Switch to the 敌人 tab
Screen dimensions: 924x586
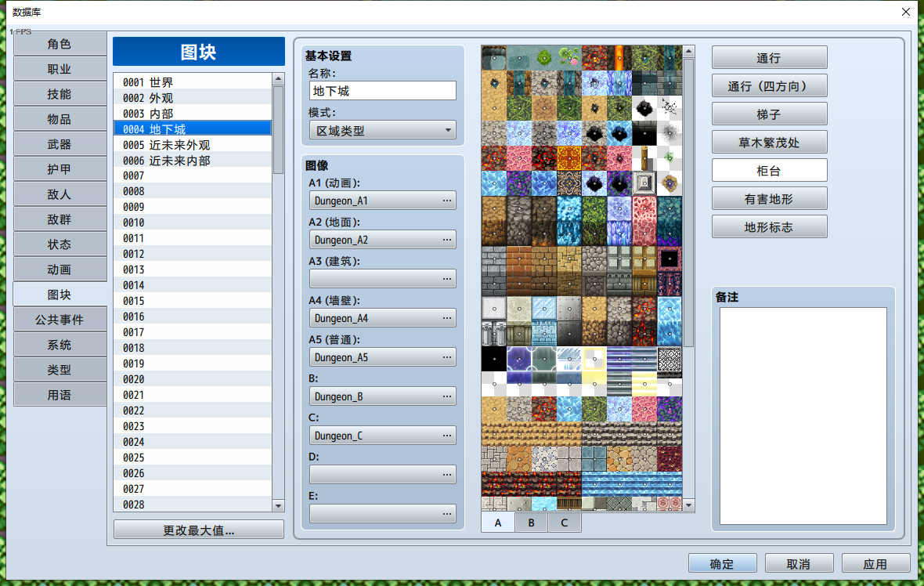tap(60, 194)
